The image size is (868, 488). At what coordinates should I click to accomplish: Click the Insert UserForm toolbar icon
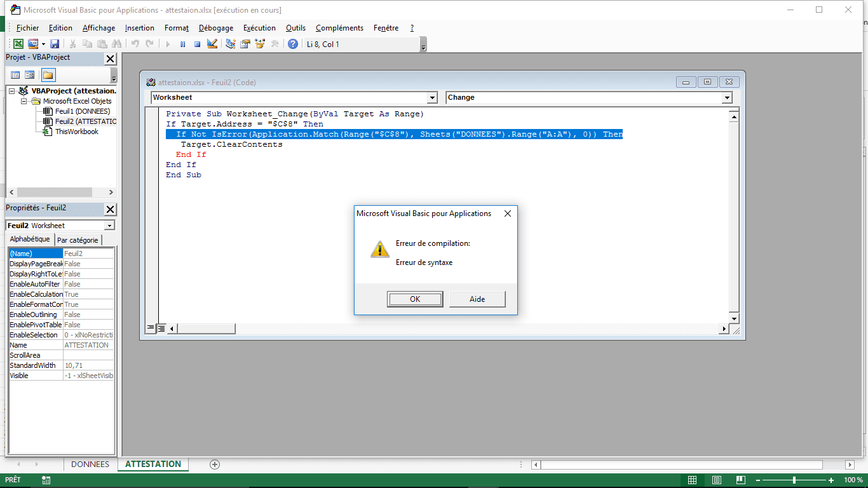(32, 44)
